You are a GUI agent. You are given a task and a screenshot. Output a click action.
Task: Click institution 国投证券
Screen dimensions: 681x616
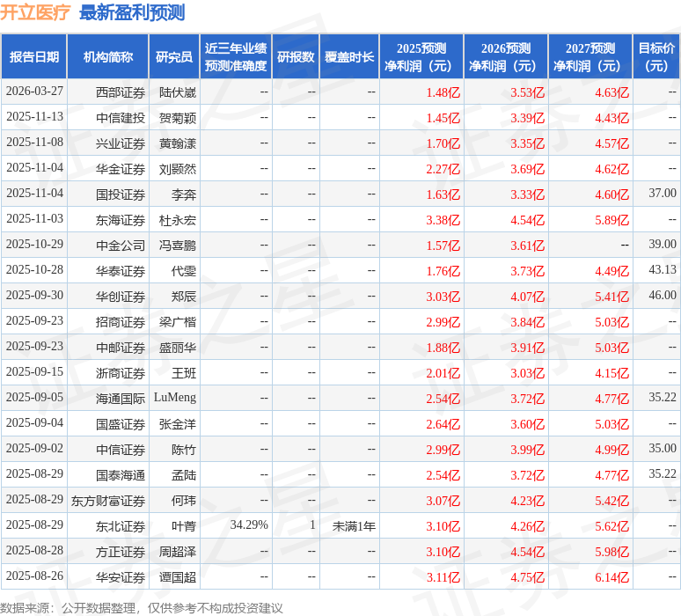pyautogui.click(x=121, y=194)
